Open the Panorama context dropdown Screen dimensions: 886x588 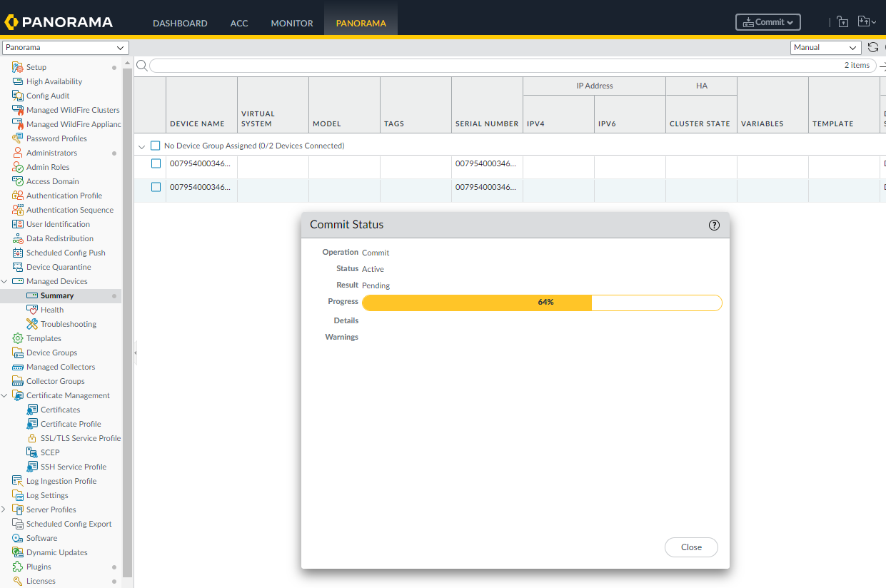(x=65, y=48)
